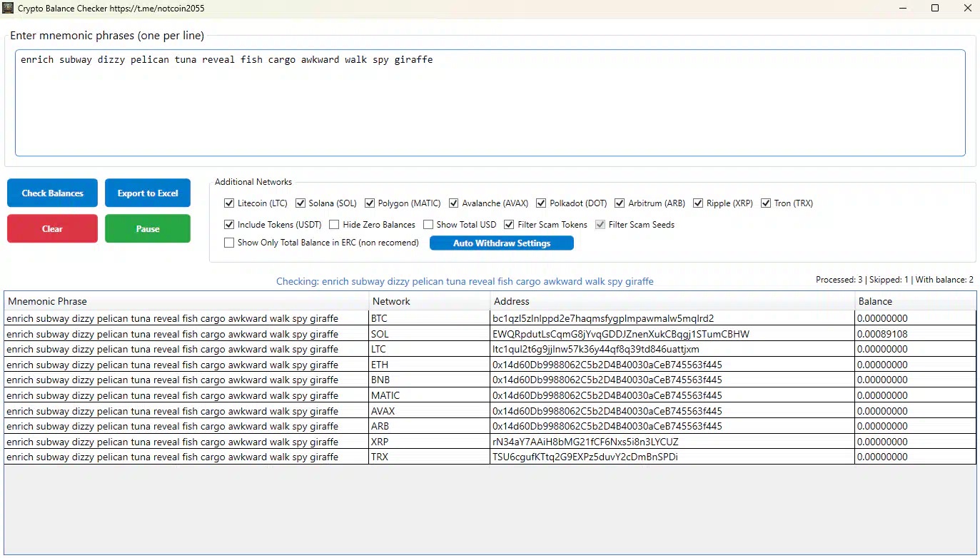Toggle the Ripple (XRP) checkbox
This screenshot has width=980, height=558.
tap(698, 203)
